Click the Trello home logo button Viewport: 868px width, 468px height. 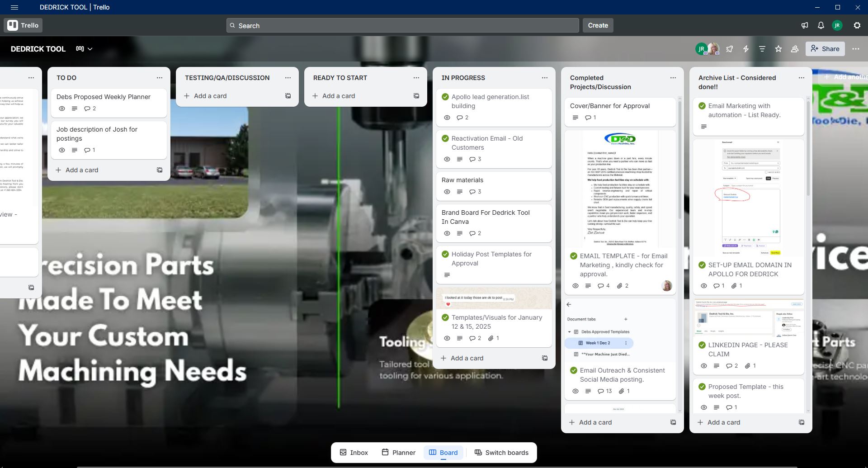[x=23, y=25]
